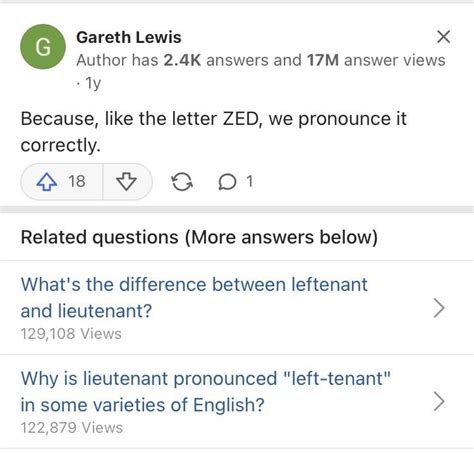
Task: Click the answer text about letter ZED
Action: tap(214, 132)
